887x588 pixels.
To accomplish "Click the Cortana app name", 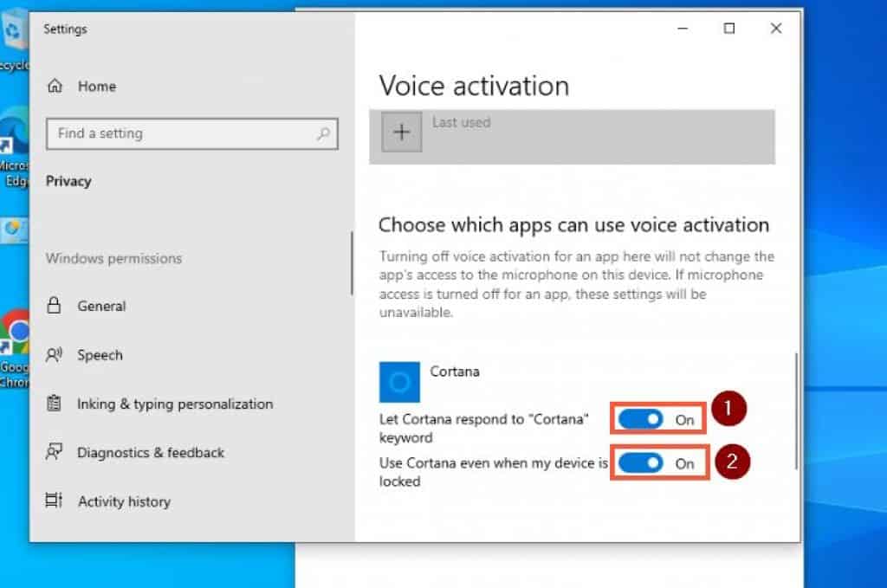I will coord(455,372).
